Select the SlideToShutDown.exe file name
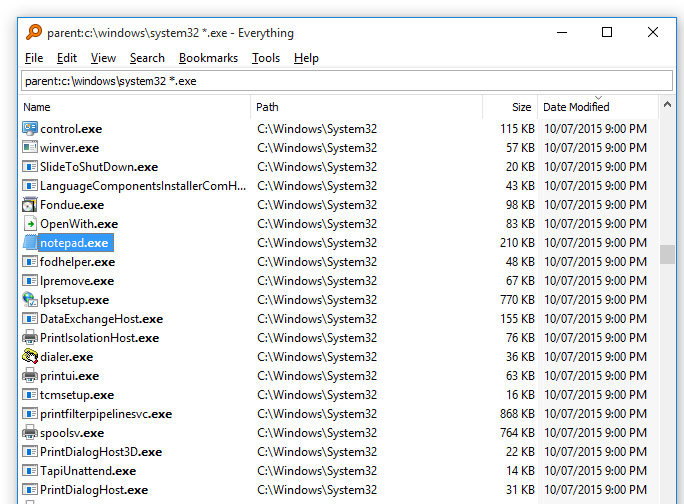 tap(99, 167)
